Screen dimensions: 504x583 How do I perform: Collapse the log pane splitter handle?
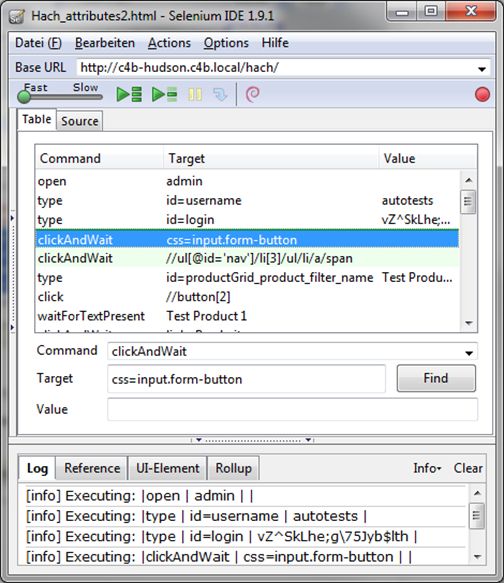(253, 440)
